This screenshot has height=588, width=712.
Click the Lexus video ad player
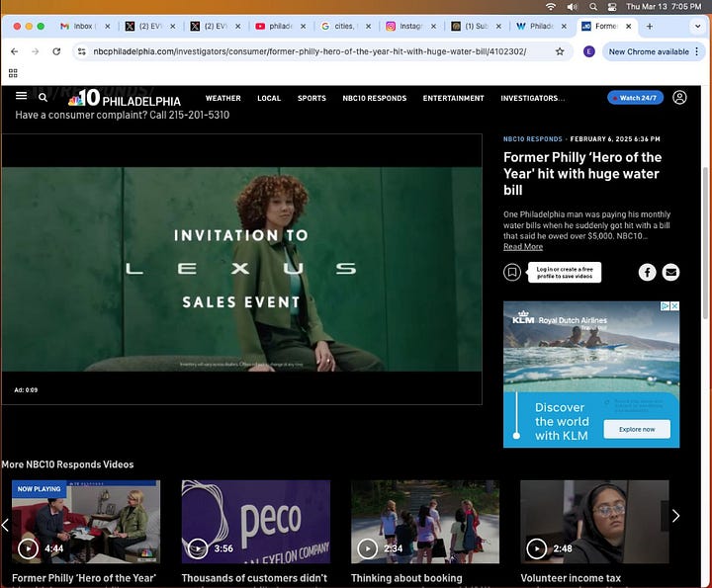(241, 269)
